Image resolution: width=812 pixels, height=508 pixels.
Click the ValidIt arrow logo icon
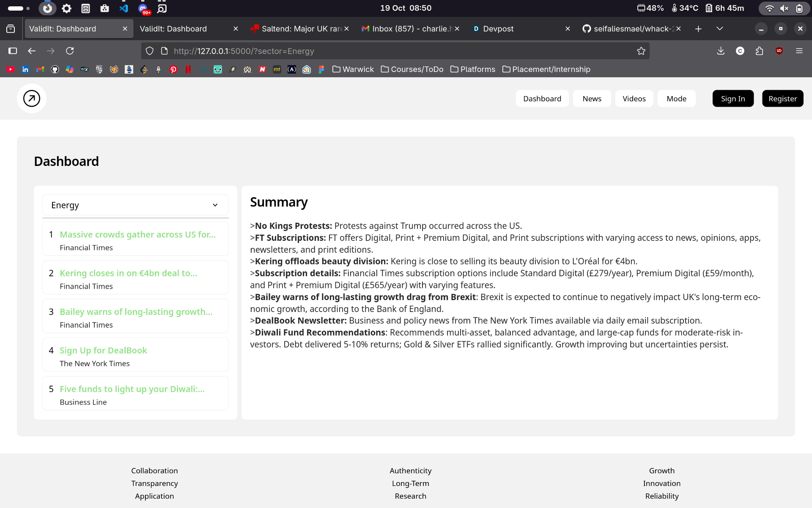(32, 99)
